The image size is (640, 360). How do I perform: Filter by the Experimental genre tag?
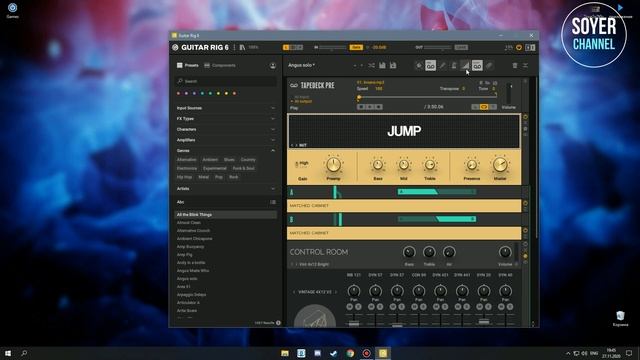(x=215, y=169)
